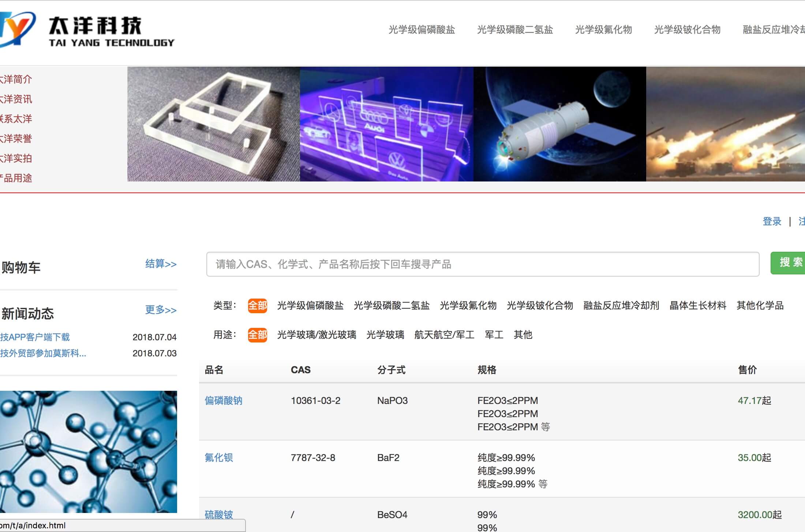Expand news with 更多>> link
Viewport: 805px width, 532px height.
[x=161, y=310]
